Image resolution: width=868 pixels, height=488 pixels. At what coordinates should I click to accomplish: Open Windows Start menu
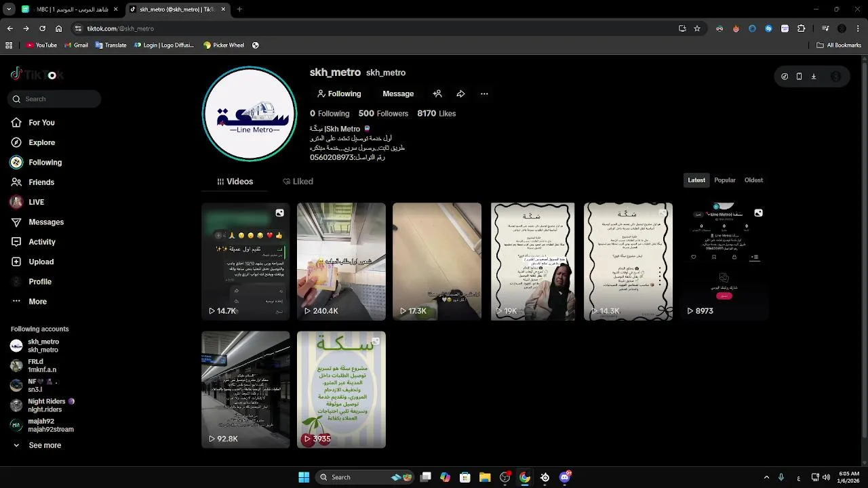point(304,477)
